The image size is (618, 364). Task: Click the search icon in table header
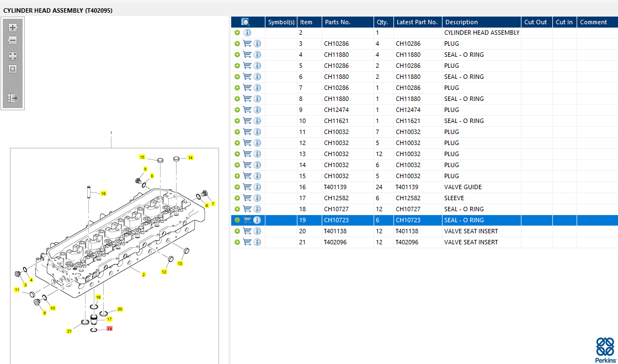246,22
